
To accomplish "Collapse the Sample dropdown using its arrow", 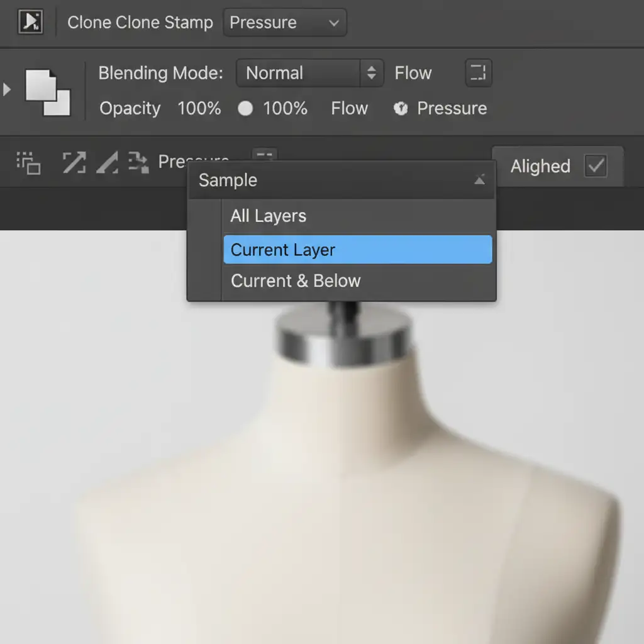I will (x=479, y=180).
